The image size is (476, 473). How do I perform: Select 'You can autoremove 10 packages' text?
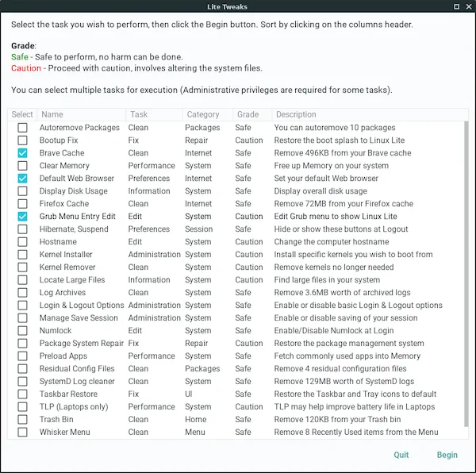335,128
